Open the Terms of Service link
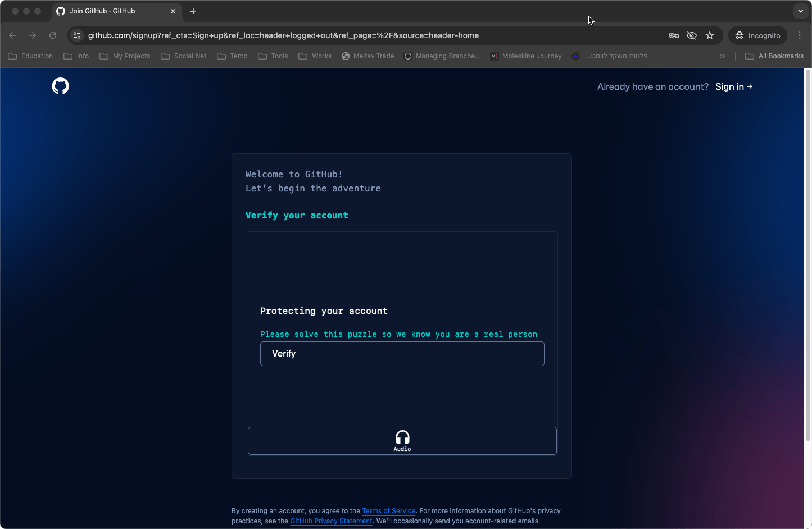Screen dimensions: 812x529 tap(388, 511)
